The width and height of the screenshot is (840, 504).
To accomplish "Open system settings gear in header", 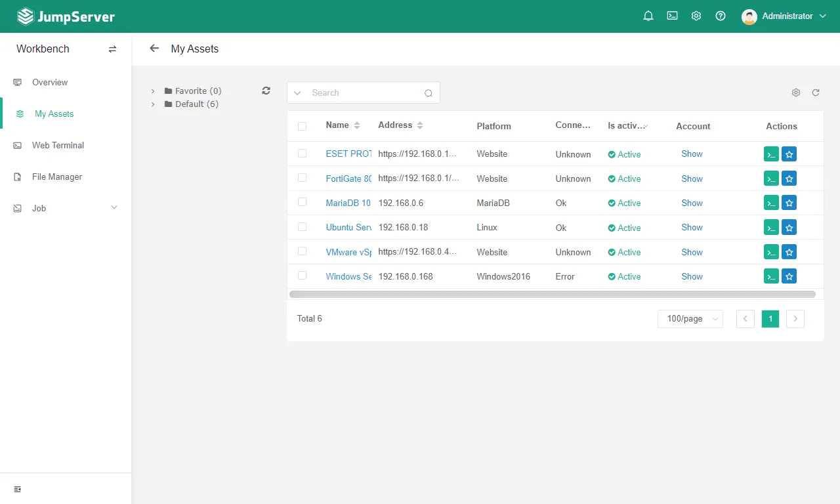I will pos(696,16).
